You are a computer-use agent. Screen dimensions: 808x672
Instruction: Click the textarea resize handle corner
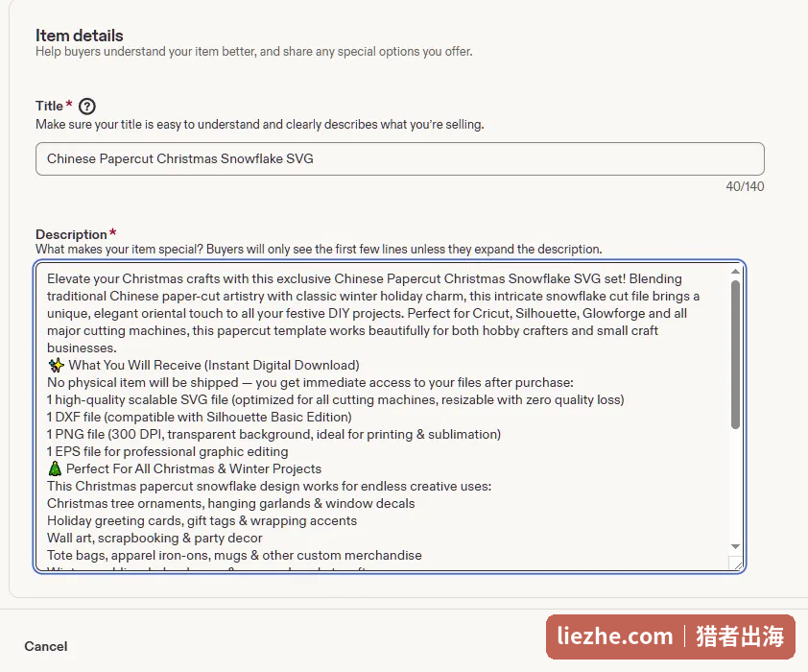click(x=737, y=564)
